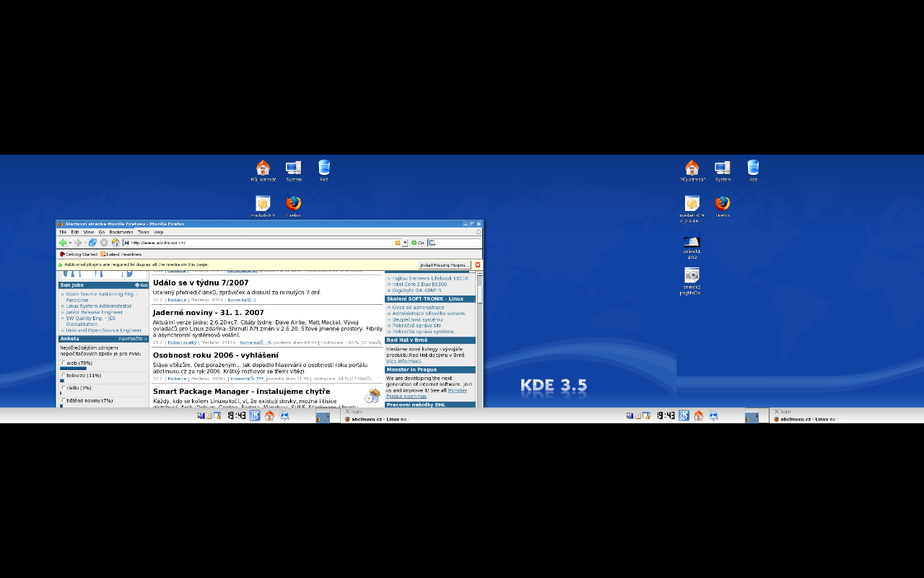Select the 'web (78%)' poll radio button
The image size is (924, 578).
[x=63, y=363]
